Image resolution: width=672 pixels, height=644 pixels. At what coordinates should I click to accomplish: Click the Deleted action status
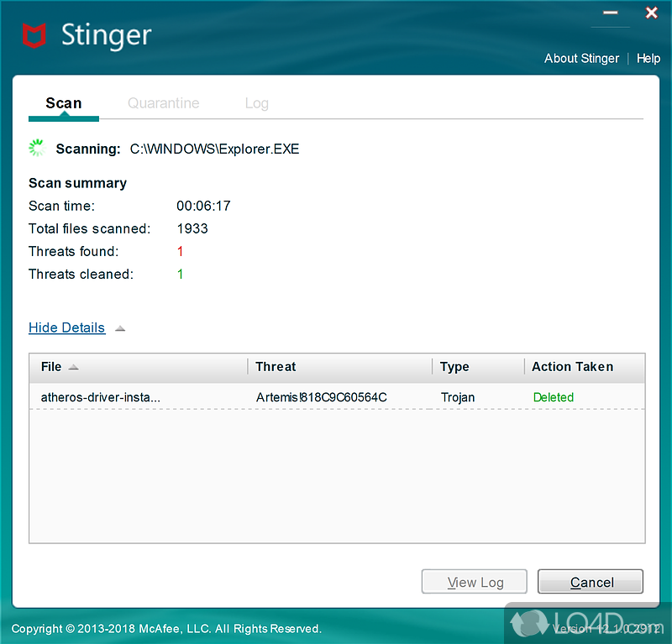(554, 398)
